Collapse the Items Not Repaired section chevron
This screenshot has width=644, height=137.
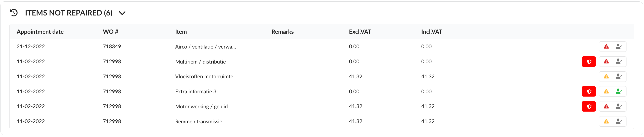click(x=122, y=13)
